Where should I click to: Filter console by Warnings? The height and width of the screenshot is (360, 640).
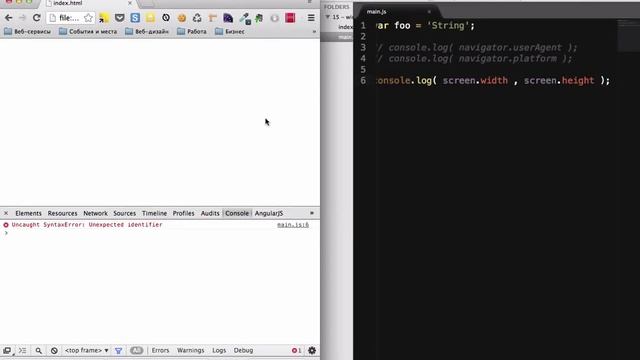coord(191,351)
